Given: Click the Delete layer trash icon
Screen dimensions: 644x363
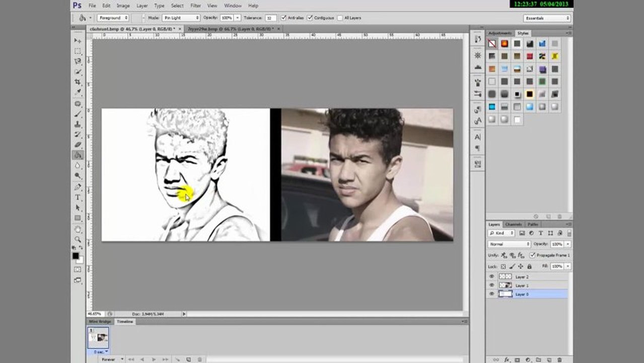Looking at the screenshot, I should click(x=560, y=359).
